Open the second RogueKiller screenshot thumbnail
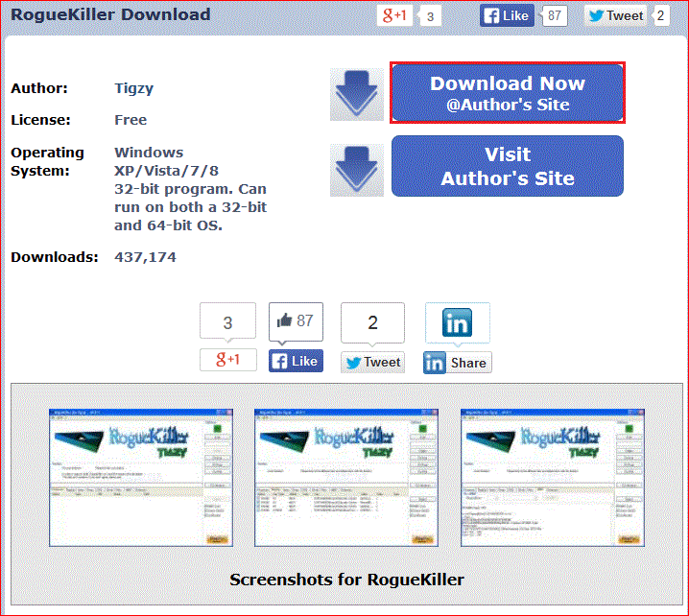Screen dimensions: 689x616 (346, 478)
